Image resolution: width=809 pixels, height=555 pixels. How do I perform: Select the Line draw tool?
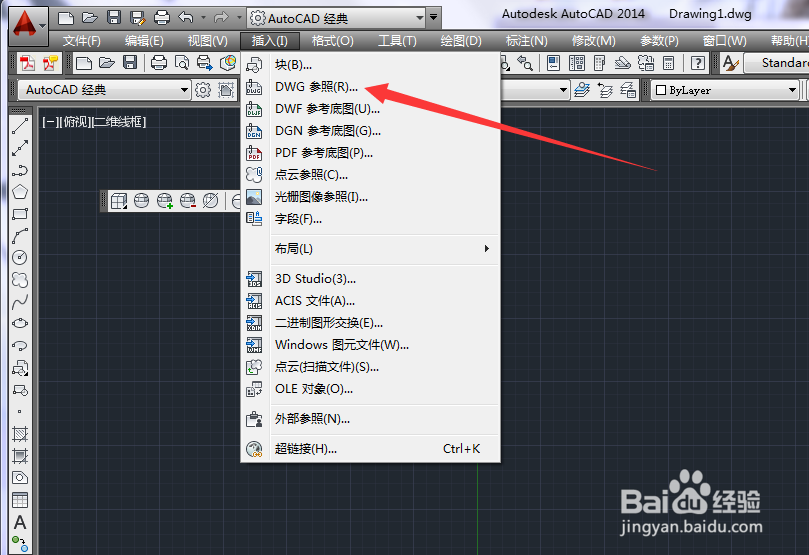20,126
